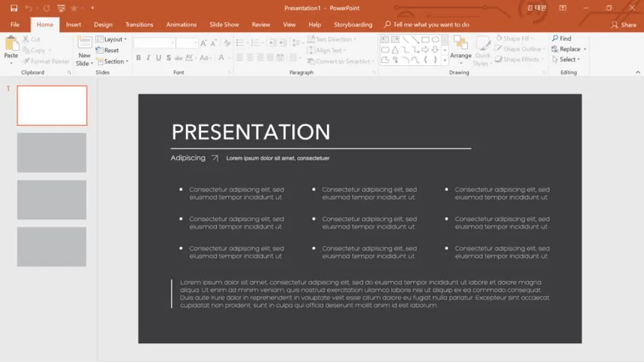Open the Layout dropdown
The height and width of the screenshot is (362, 644).
coord(112,39)
